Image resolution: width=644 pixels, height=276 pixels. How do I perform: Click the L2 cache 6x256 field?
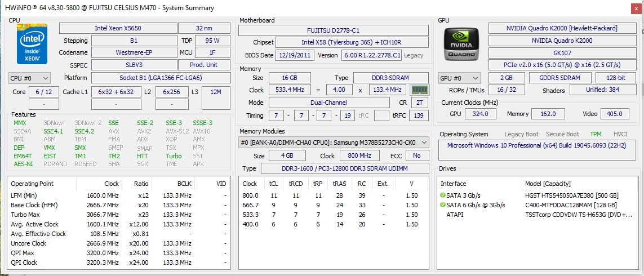pos(172,92)
